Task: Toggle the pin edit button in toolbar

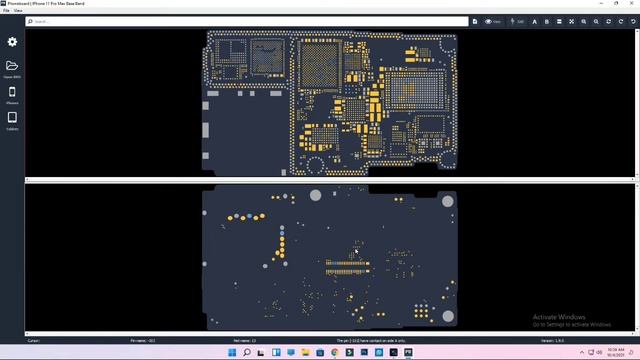Action: click(517, 21)
